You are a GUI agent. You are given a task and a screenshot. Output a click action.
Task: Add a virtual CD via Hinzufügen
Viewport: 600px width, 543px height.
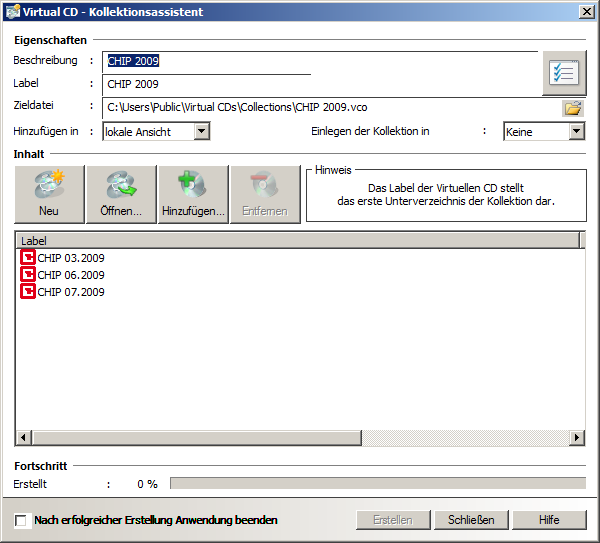pyautogui.click(x=193, y=194)
